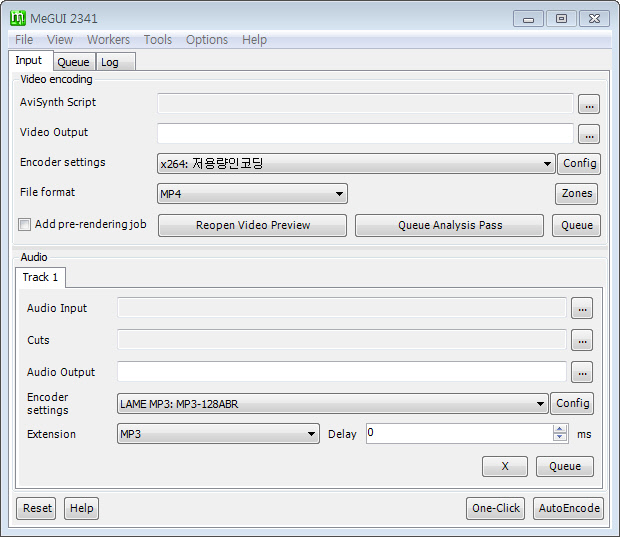
Task: Click the Audio Output text field
Action: 342,372
